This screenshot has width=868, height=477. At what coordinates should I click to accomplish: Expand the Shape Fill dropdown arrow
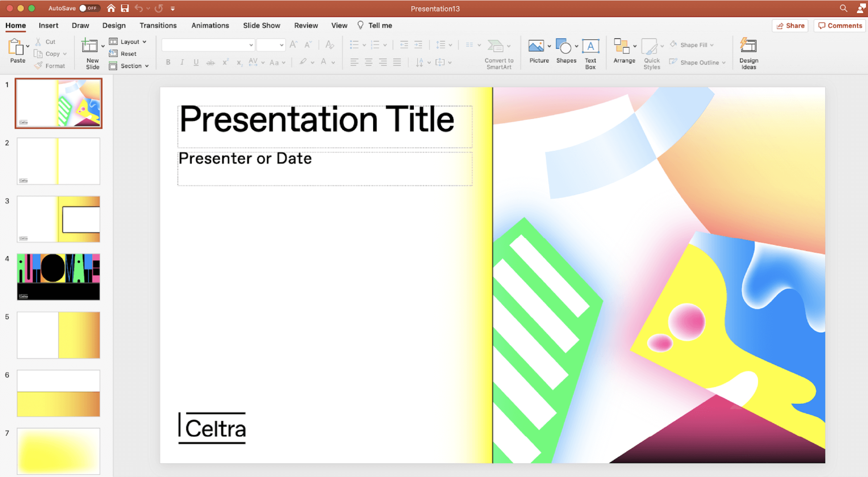[712, 45]
